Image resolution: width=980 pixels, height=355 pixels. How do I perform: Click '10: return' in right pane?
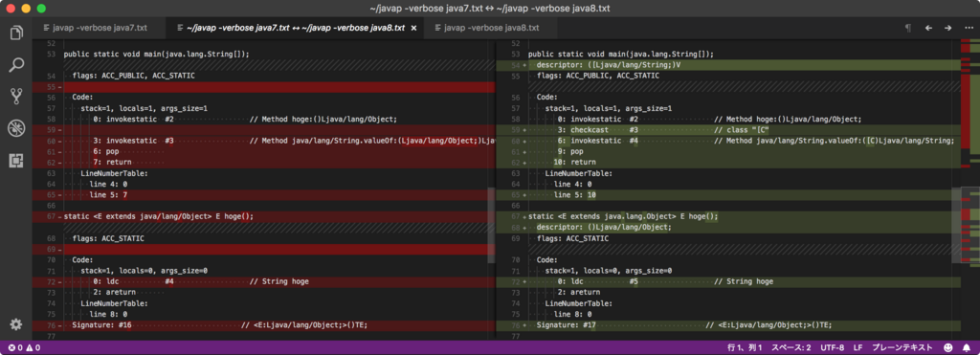coord(575,163)
